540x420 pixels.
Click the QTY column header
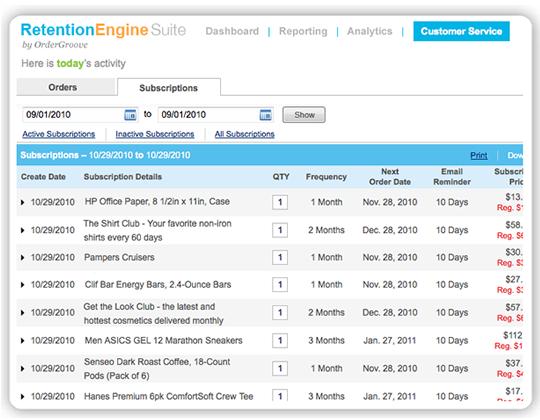(x=281, y=177)
